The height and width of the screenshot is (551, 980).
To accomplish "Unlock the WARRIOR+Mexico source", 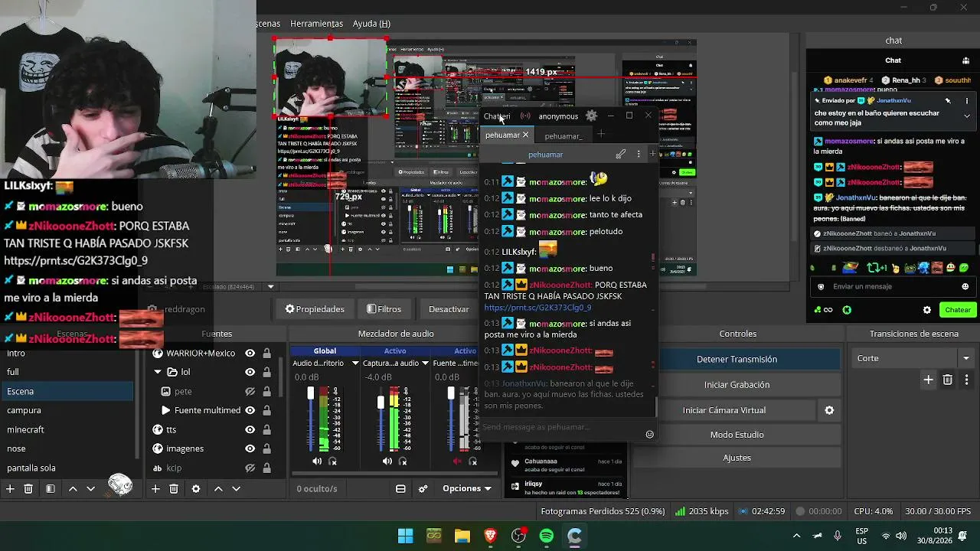I will click(x=266, y=354).
